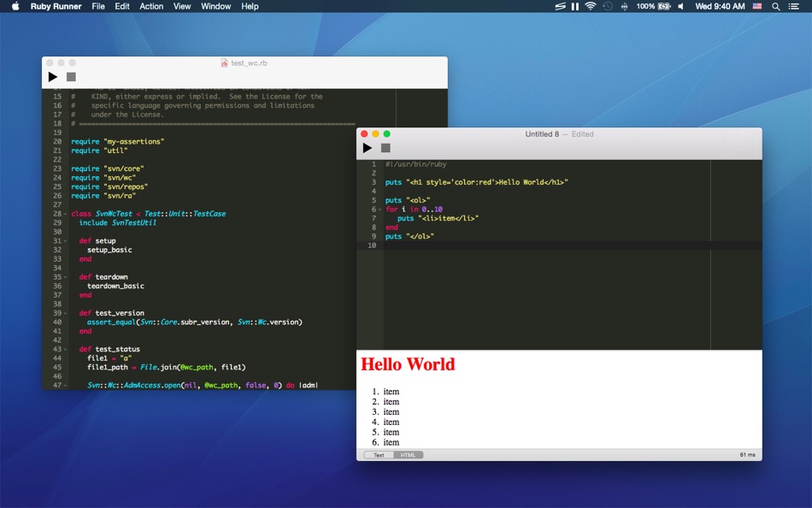812x508 pixels.
Task: Click the Help menu item
Action: pyautogui.click(x=250, y=6)
